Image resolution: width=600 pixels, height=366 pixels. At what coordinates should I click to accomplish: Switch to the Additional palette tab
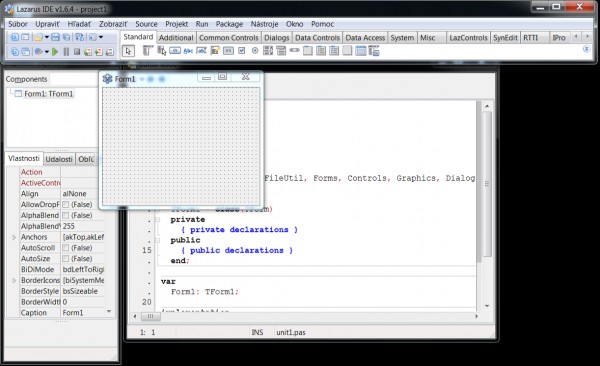point(176,38)
